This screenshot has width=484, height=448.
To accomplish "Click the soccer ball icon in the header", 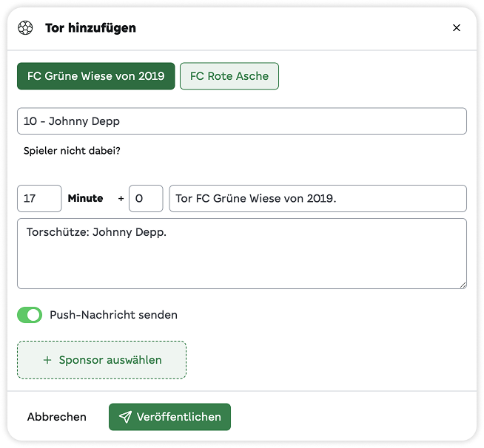I will (x=26, y=28).
